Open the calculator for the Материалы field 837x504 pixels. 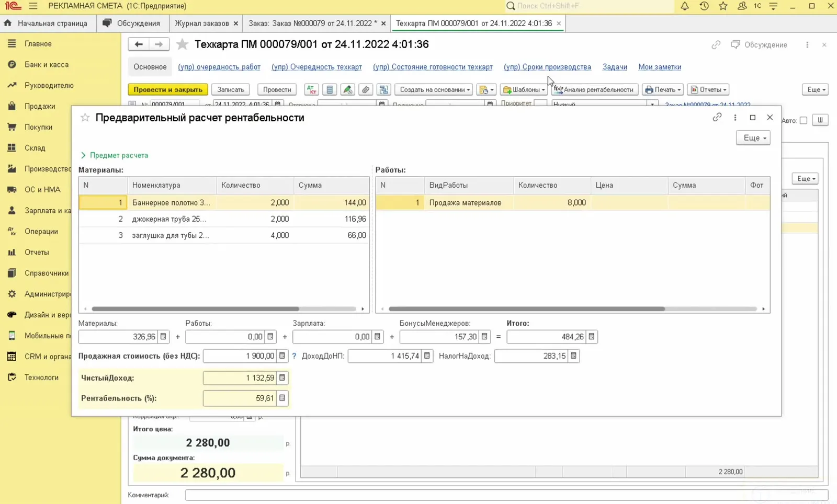[x=163, y=337]
